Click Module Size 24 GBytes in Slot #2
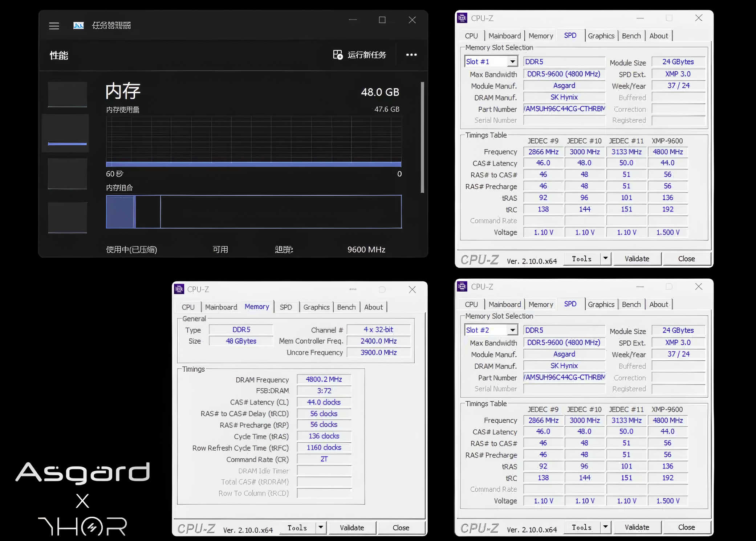The width and height of the screenshot is (756, 541). (678, 330)
